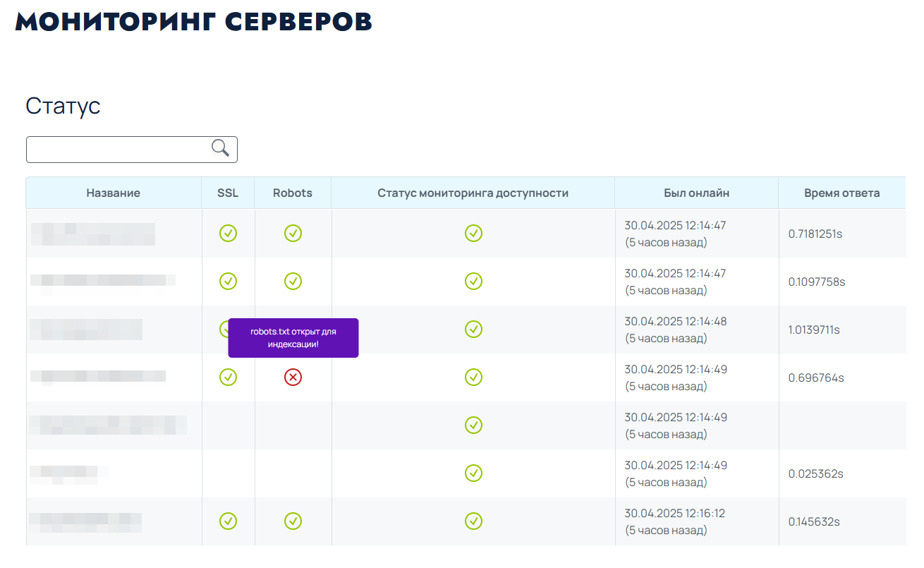This screenshot has height=568, width=924.
Task: Click the Robots column header
Action: pos(293,193)
